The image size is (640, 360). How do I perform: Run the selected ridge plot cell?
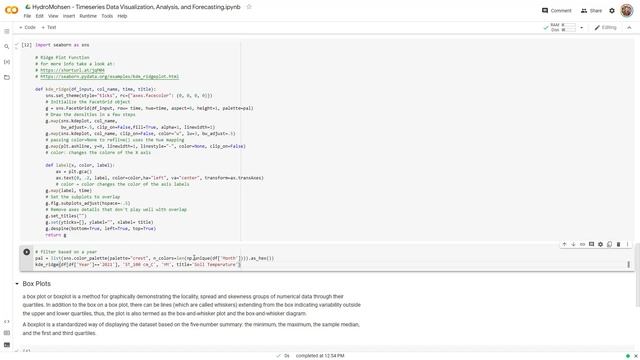pos(27,252)
